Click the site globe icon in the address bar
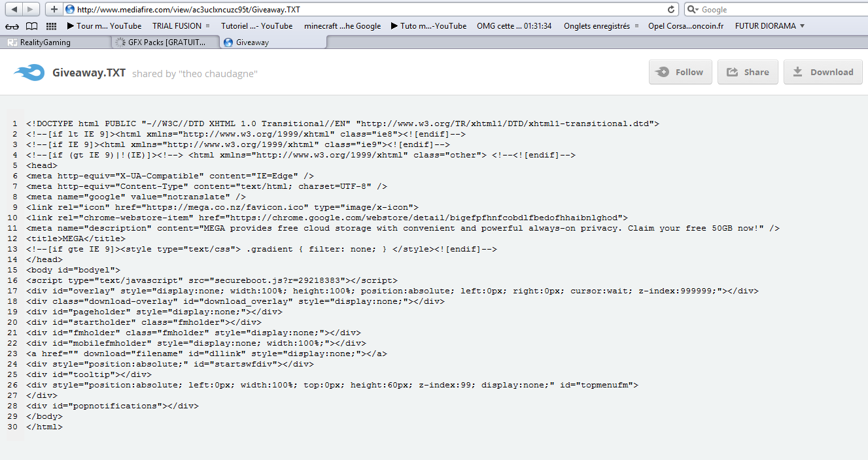868x460 pixels. [x=69, y=10]
